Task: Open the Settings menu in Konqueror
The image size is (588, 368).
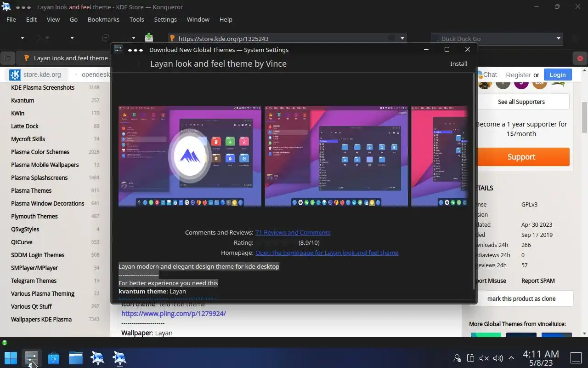Action: pyautogui.click(x=165, y=19)
